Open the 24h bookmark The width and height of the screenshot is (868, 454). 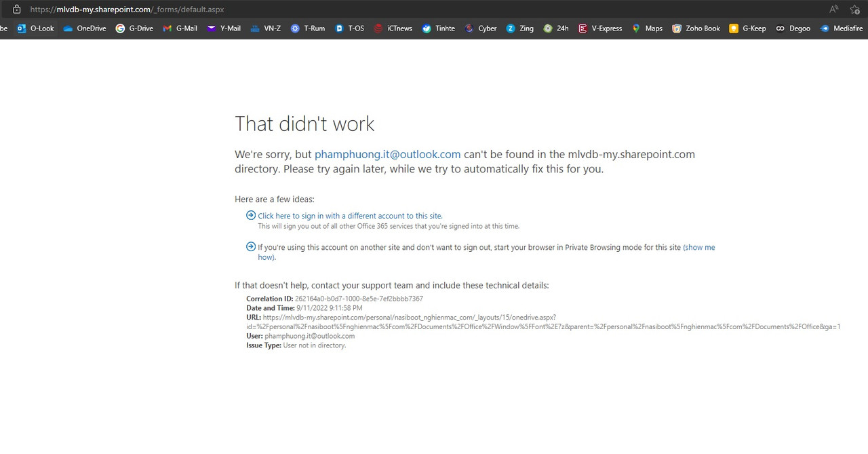click(556, 29)
